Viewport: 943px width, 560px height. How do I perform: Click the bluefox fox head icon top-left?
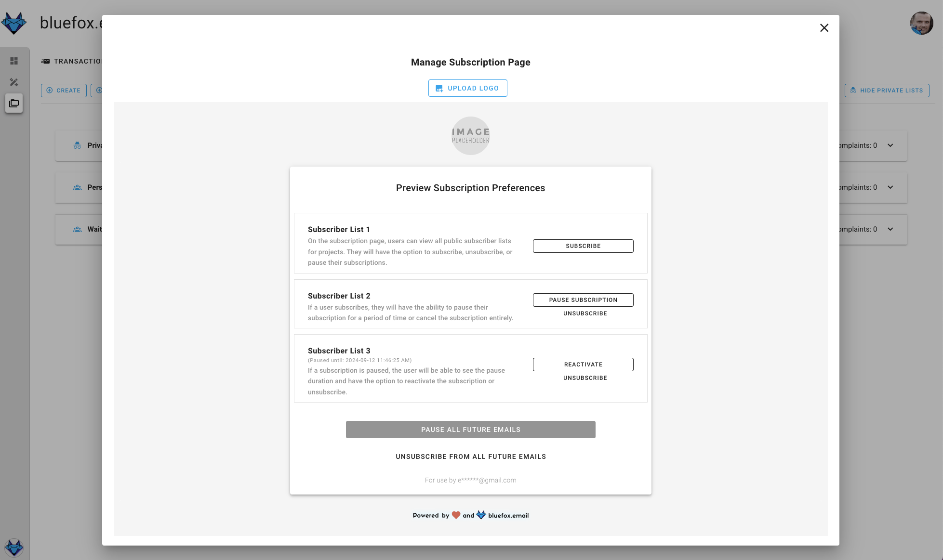click(x=14, y=22)
